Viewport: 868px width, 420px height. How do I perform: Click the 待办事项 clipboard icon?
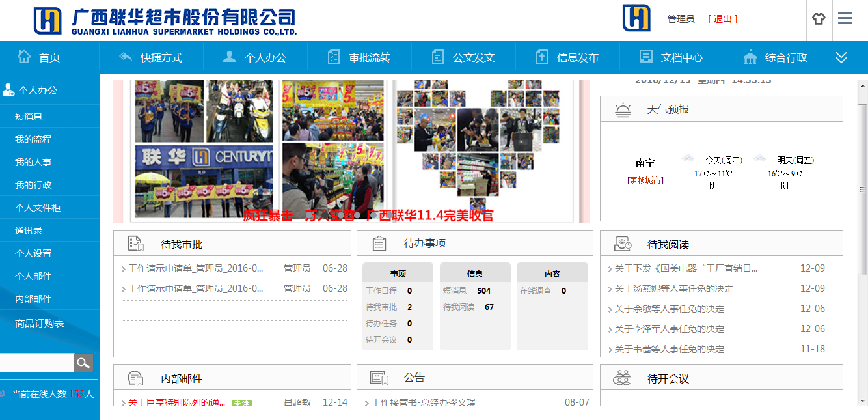click(x=379, y=244)
